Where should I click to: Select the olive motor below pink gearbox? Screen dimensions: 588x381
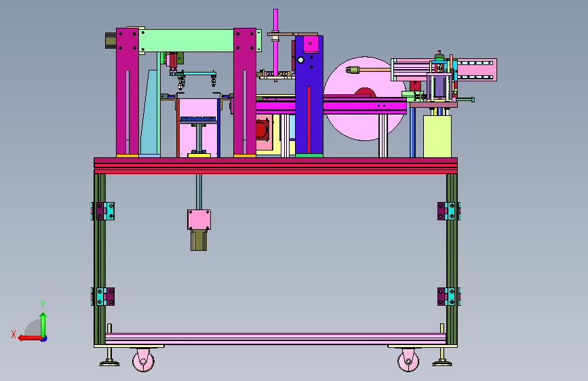pos(199,240)
